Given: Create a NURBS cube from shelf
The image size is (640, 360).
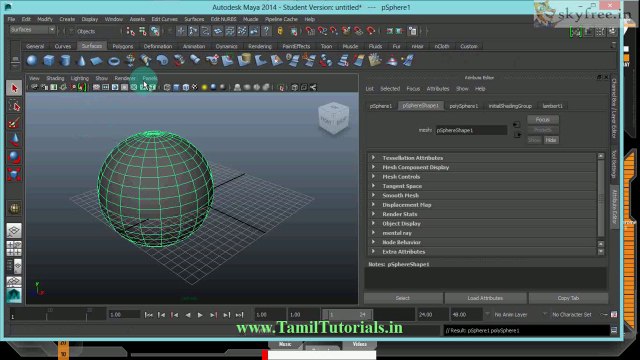Looking at the screenshot, I should [x=49, y=61].
